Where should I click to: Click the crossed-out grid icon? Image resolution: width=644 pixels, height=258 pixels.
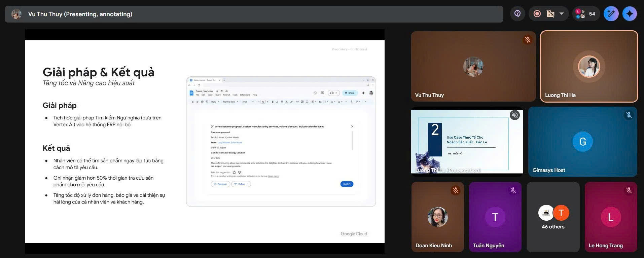tap(550, 14)
